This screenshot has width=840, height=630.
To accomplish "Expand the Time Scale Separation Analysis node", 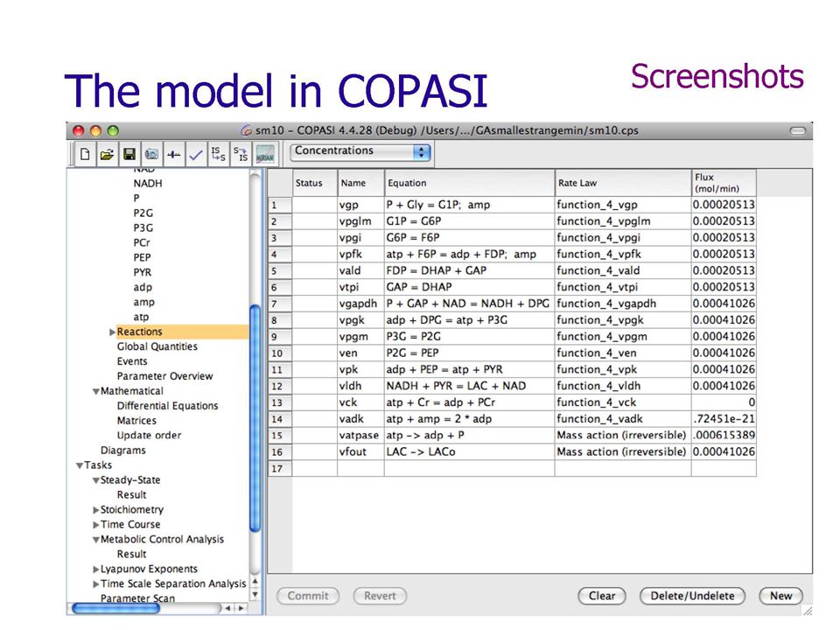I will pos(96,584).
